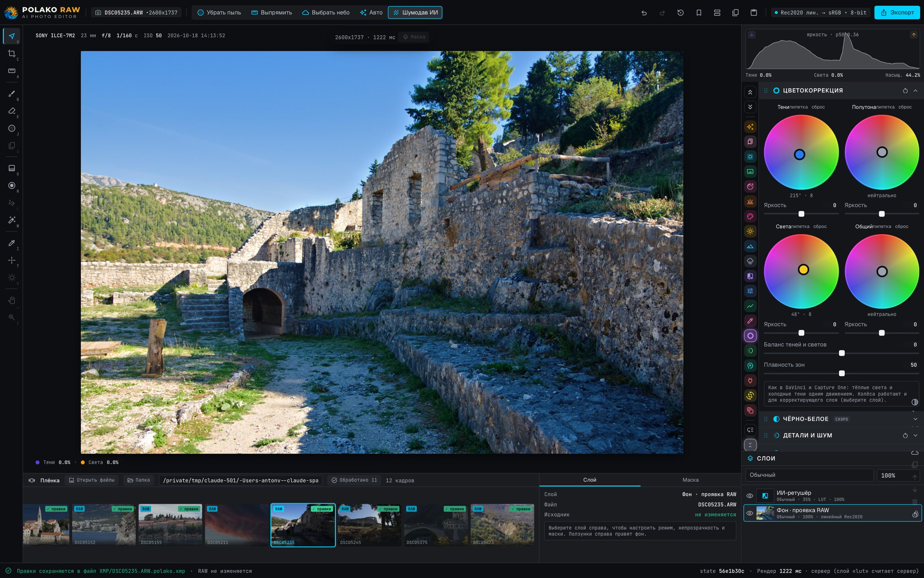Toggle the Детали и шум section enable circle
The image size is (924, 578).
(x=777, y=435)
